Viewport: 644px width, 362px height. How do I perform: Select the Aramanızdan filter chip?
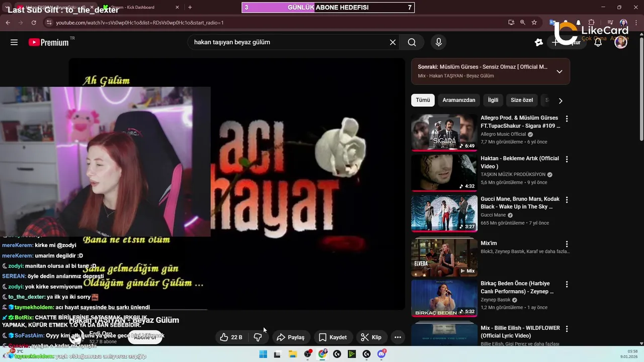coord(459,100)
